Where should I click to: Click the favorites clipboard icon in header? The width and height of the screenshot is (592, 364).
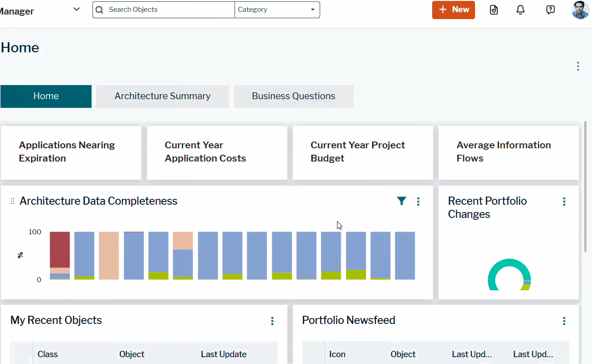coord(494,10)
